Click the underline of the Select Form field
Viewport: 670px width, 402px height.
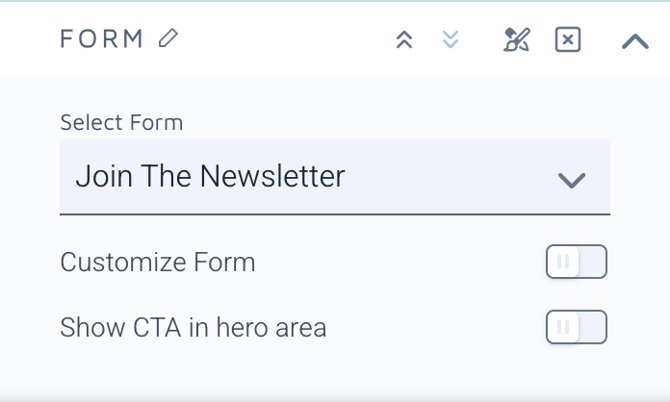(x=334, y=214)
